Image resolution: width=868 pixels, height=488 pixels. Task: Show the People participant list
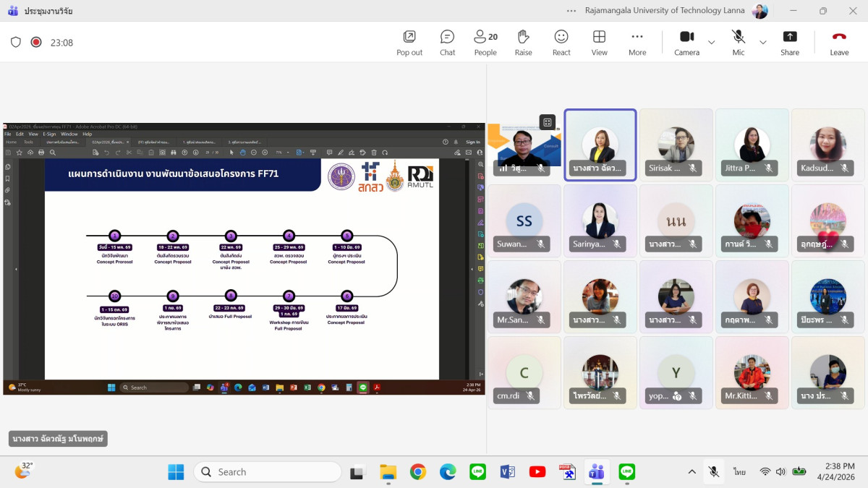click(x=485, y=42)
